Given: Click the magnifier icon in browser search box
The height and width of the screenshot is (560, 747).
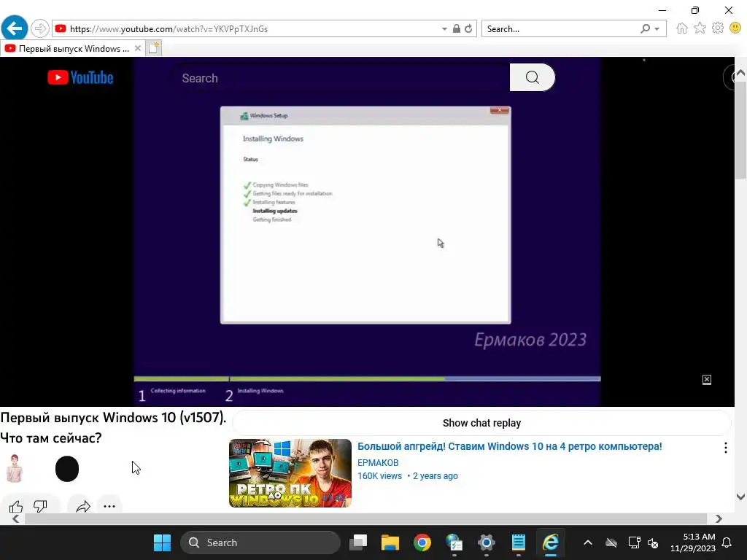Looking at the screenshot, I should [x=646, y=29].
